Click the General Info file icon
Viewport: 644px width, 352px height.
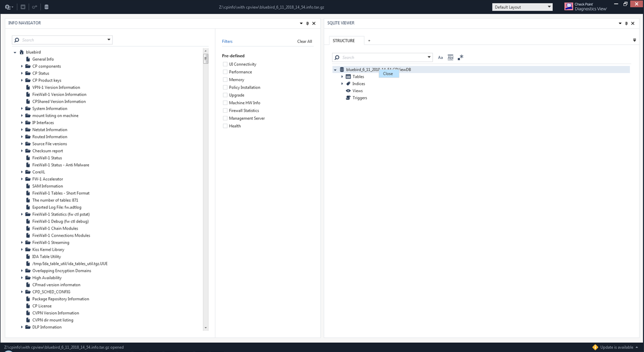[28, 59]
